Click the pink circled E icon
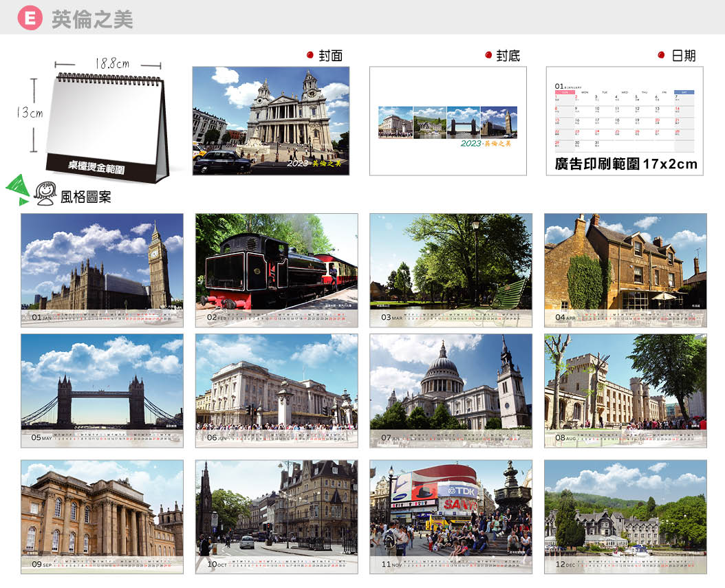725x588 pixels. coord(30,19)
